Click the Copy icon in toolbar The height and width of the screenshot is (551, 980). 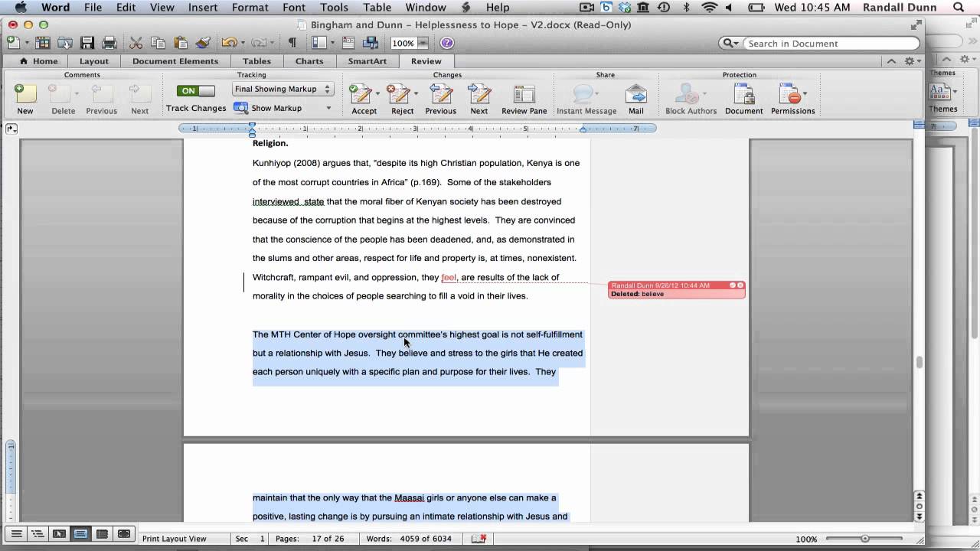pos(158,43)
